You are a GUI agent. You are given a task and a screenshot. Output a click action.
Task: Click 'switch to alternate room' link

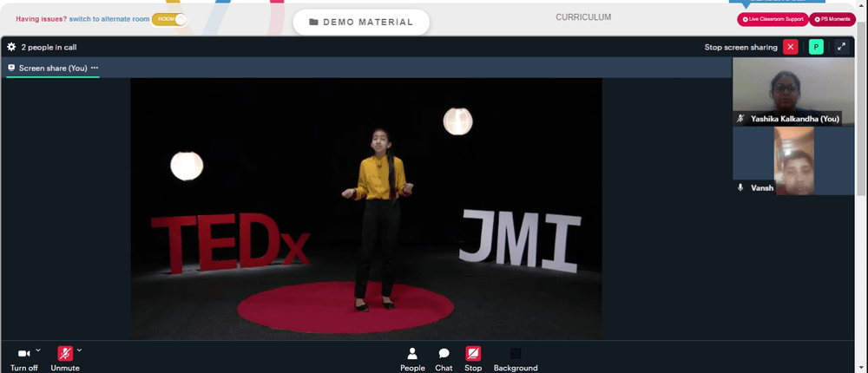(x=109, y=19)
